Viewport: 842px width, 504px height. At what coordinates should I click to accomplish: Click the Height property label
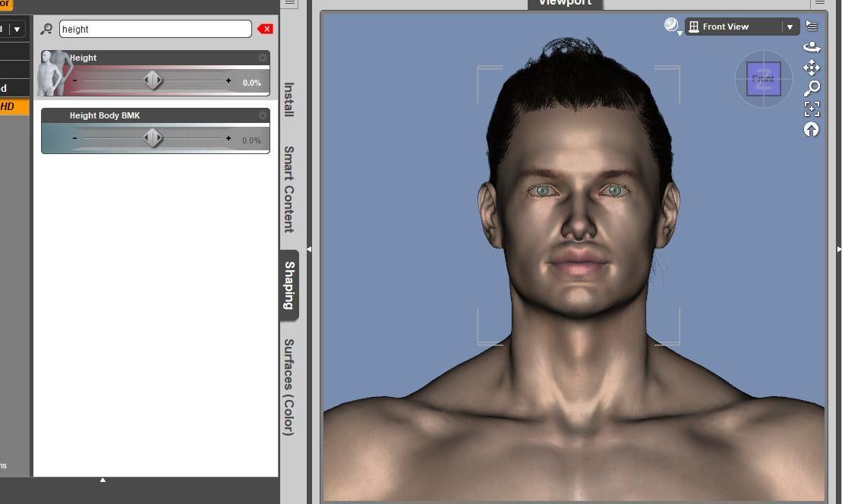coord(84,58)
